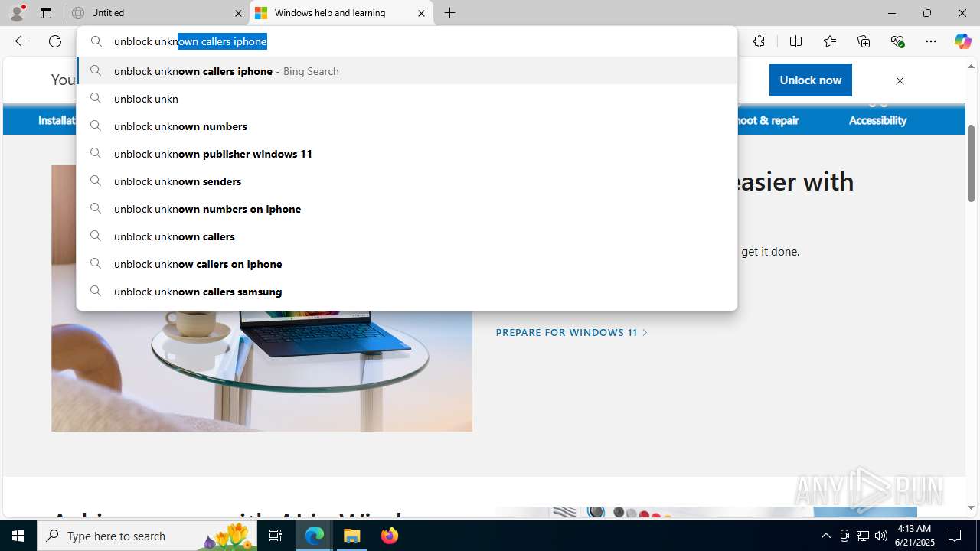Open the Extensions puzzle icon
This screenshot has width=980, height=551.
click(x=759, y=41)
